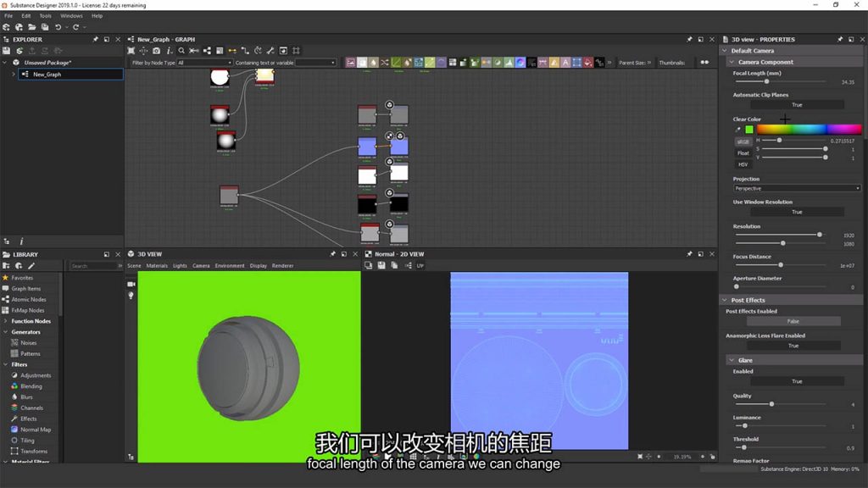Add a Text node with the 'A' icon
868x488 pixels.
(x=565, y=63)
